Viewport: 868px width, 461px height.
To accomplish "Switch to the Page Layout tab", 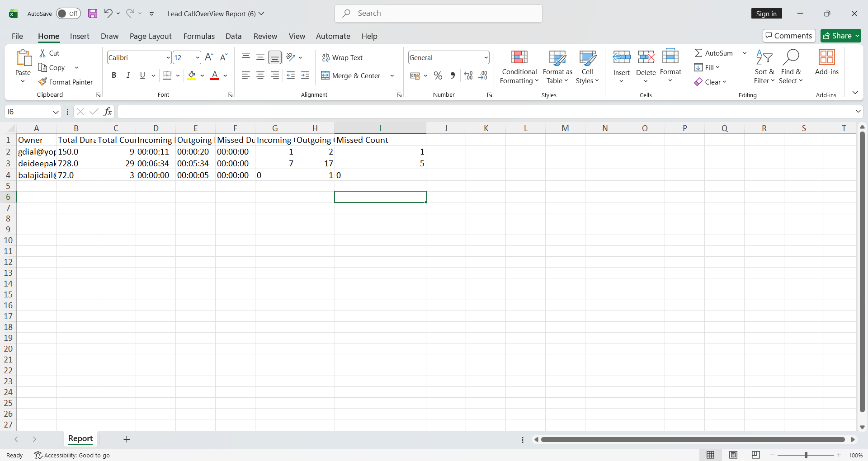I will (x=151, y=36).
